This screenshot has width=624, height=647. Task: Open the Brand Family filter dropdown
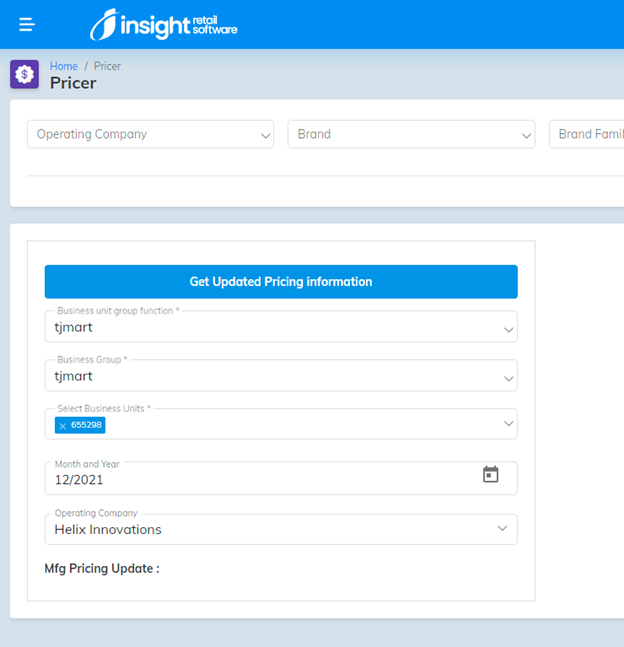click(586, 134)
